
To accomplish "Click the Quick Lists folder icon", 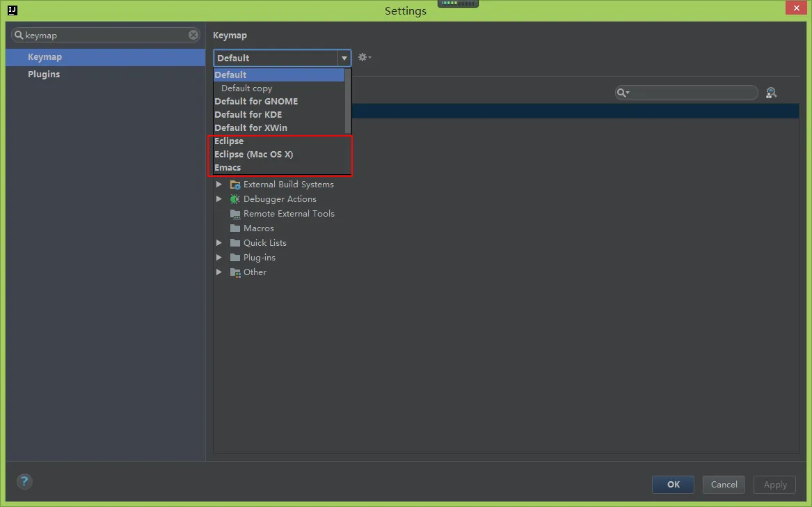I will pos(235,242).
